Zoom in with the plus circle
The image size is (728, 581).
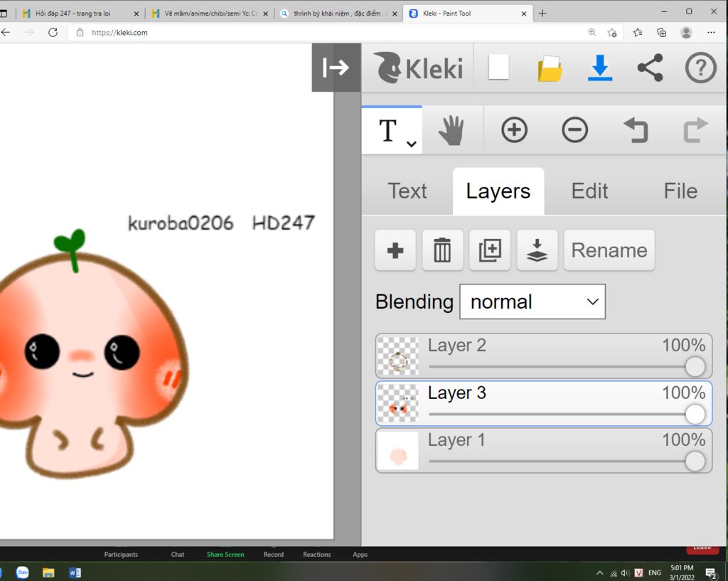pyautogui.click(x=515, y=129)
